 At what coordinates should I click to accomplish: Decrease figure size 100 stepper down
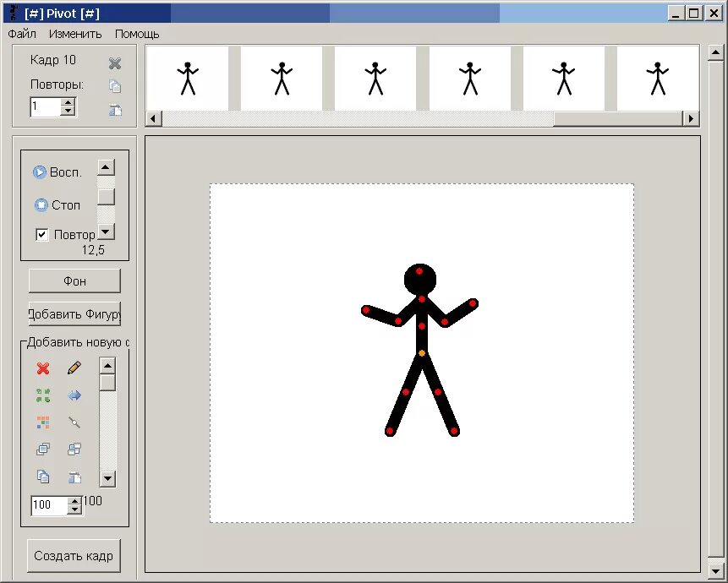point(74,509)
